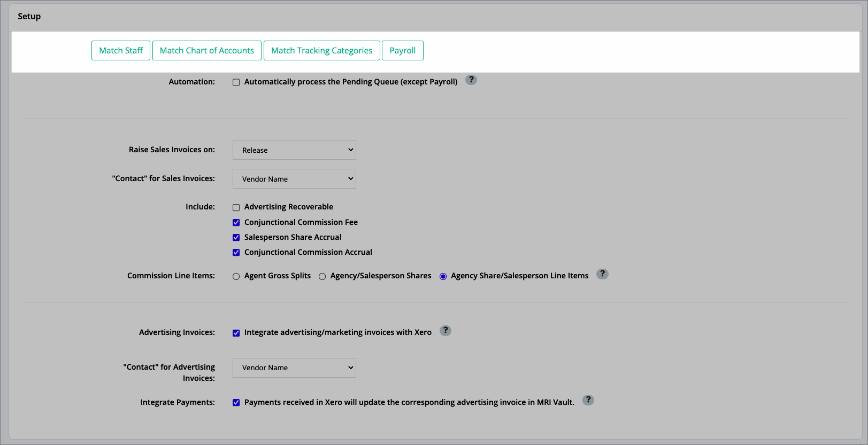868x445 pixels.
Task: Click the Commission Line Items: label
Action: point(171,276)
